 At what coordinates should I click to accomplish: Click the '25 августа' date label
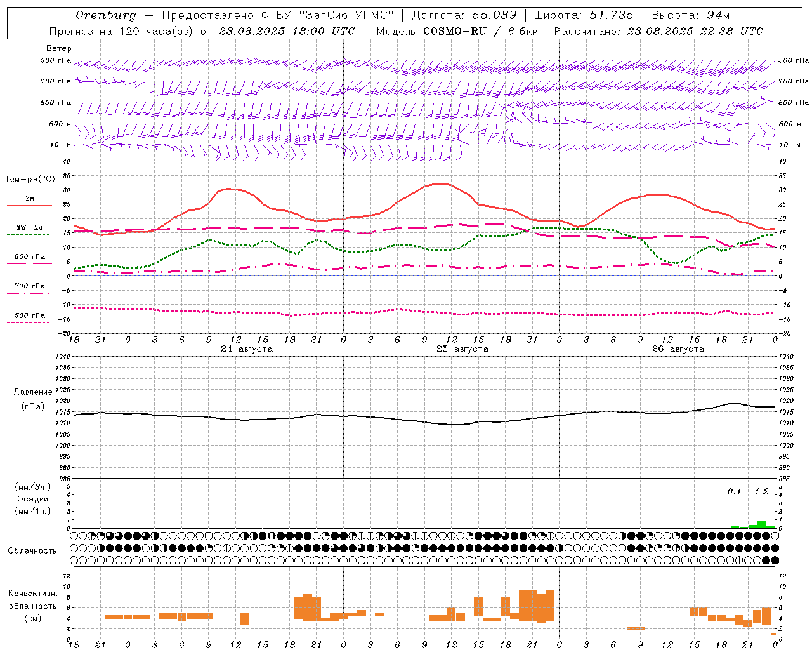pos(462,349)
